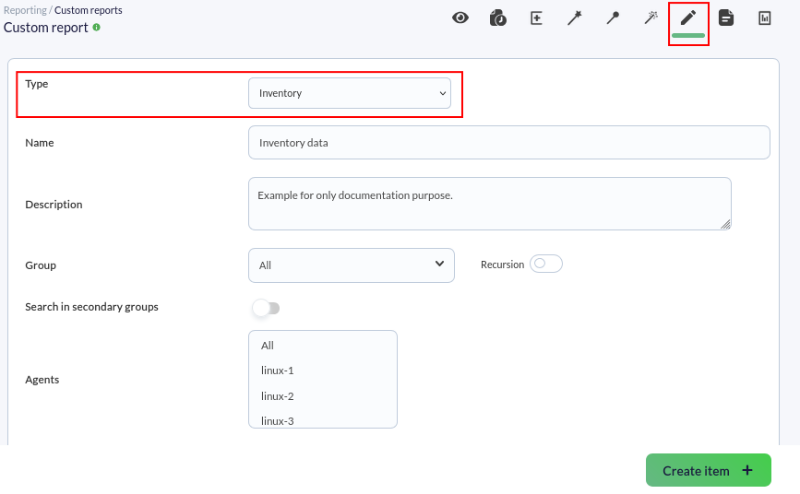Toggle the Recursion switch
800x494 pixels.
pos(546,264)
